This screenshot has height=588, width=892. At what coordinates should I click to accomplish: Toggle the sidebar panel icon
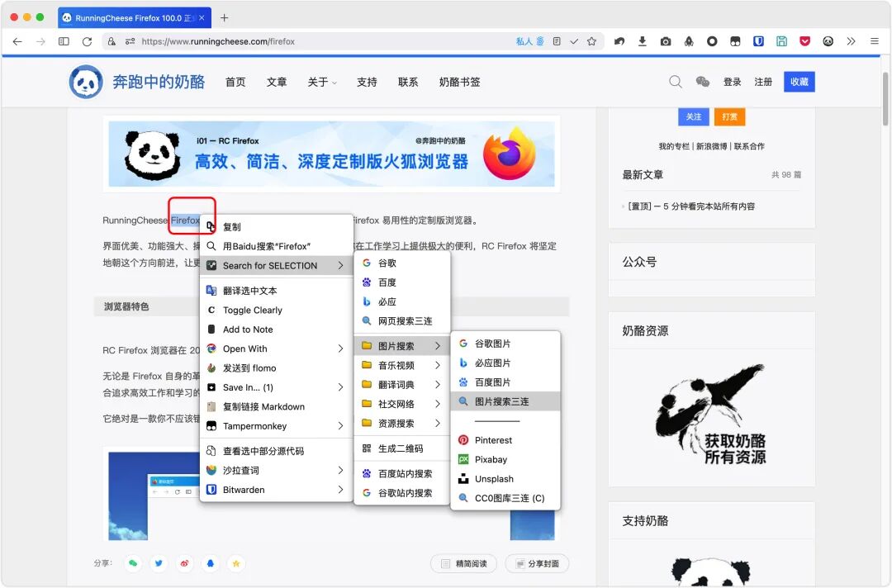click(x=64, y=41)
